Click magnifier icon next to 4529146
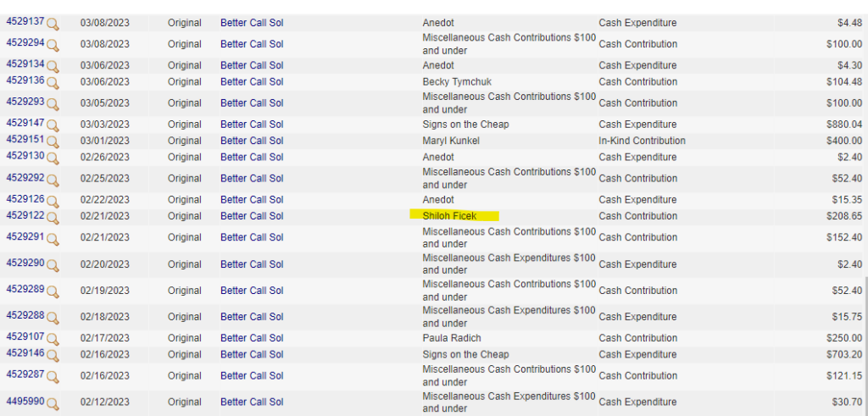 click(x=53, y=355)
